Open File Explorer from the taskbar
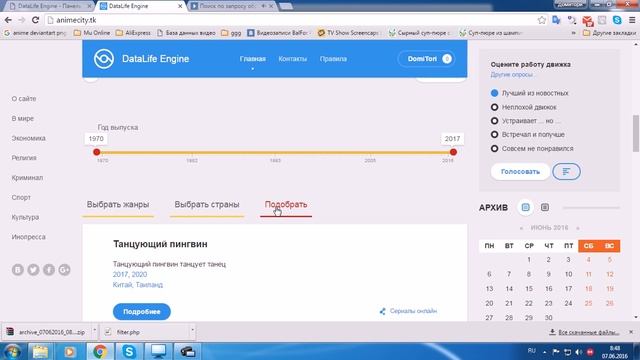The width and height of the screenshot is (640, 360). pyautogui.click(x=40, y=351)
